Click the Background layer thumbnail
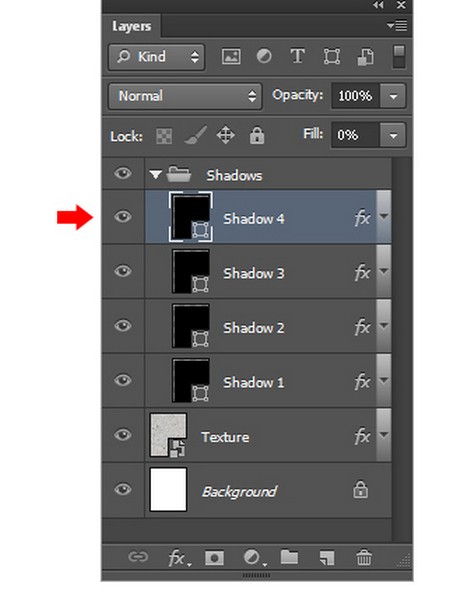The height and width of the screenshot is (604, 450). click(x=168, y=490)
